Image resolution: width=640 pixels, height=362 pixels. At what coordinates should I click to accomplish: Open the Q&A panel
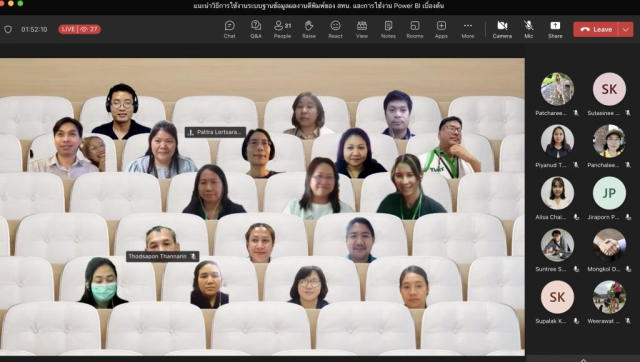point(256,29)
